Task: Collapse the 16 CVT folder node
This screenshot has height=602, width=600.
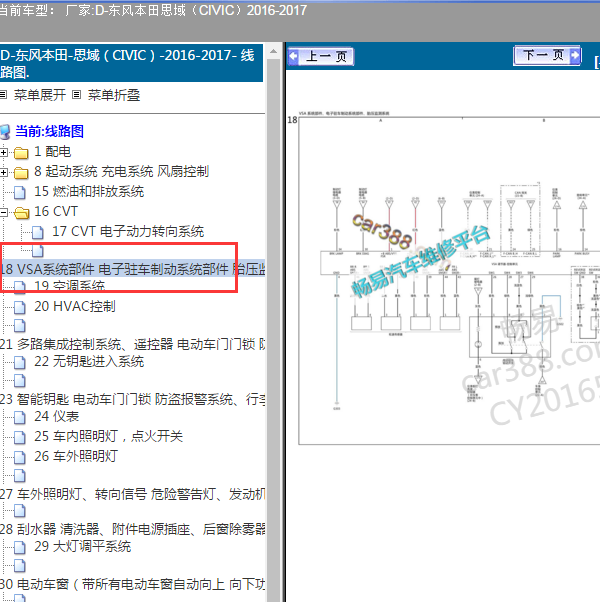Action: [3, 212]
